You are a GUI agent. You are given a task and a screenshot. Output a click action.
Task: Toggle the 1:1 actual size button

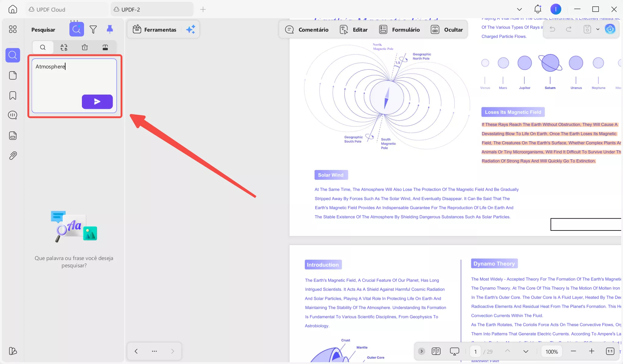click(610, 352)
